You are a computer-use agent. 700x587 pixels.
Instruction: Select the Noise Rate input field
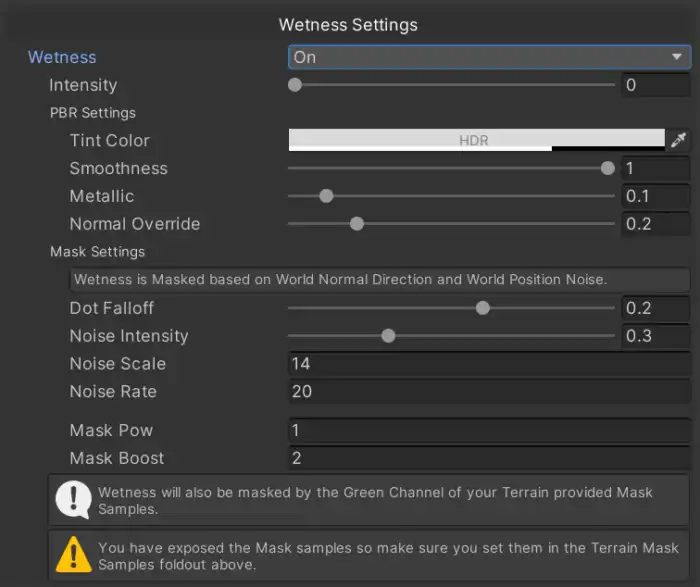tap(488, 392)
